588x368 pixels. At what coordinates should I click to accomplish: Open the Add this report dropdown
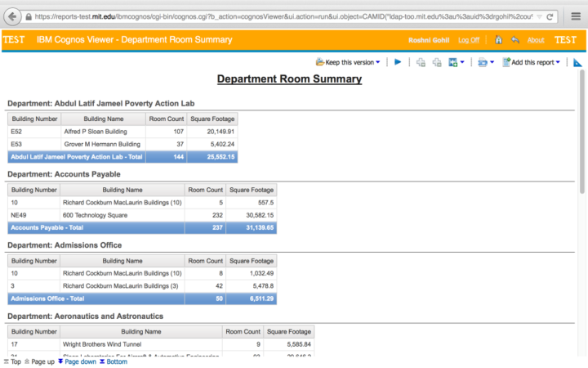[x=532, y=62]
